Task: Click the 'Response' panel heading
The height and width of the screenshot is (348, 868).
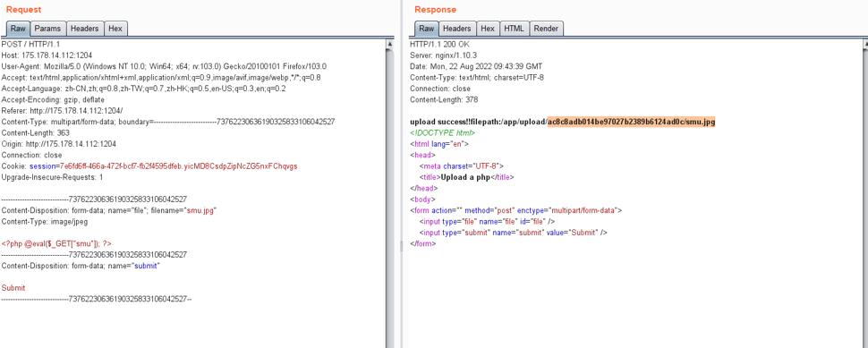Action: click(x=435, y=10)
